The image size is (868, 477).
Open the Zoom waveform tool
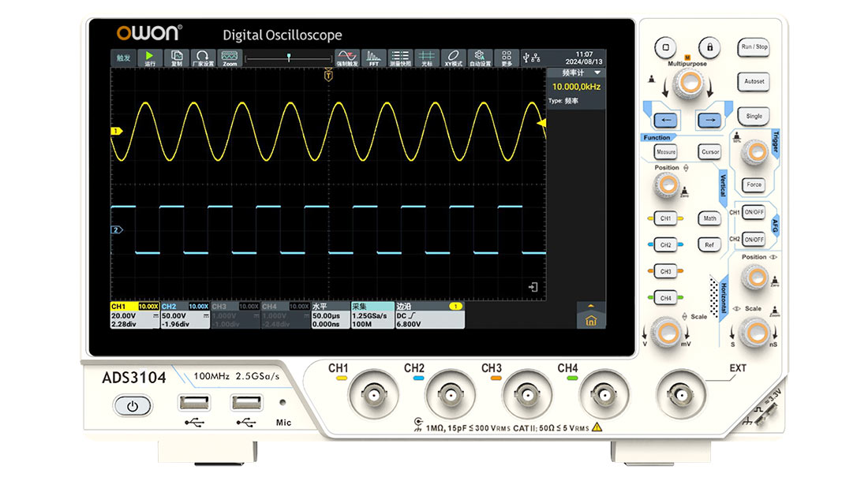click(230, 58)
